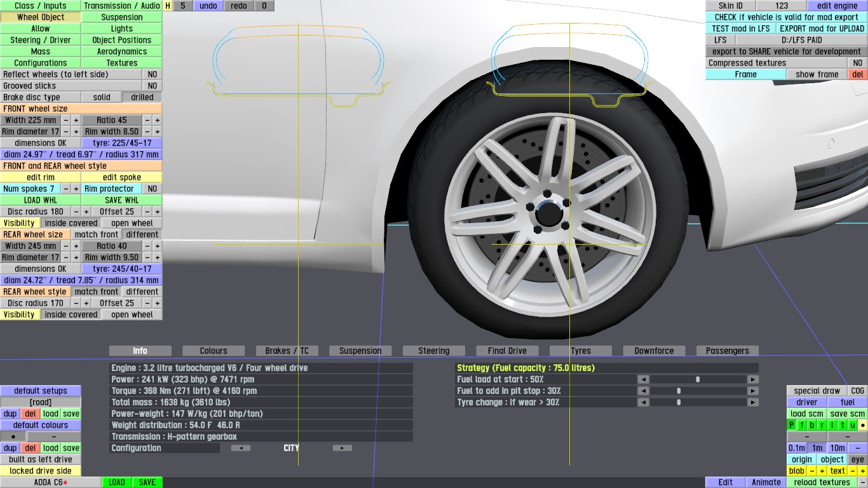Decrease Disc radius 180
Image resolution: width=868 pixels, height=488 pixels.
(x=76, y=212)
